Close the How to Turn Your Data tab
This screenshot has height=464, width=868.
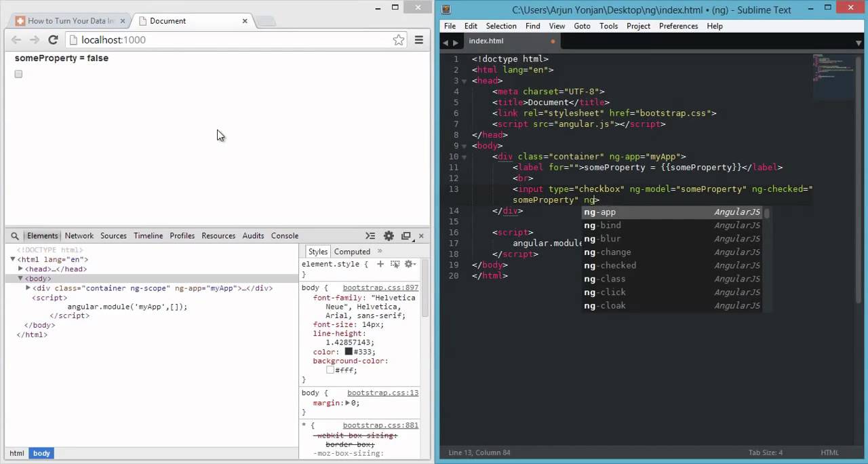[123, 21]
